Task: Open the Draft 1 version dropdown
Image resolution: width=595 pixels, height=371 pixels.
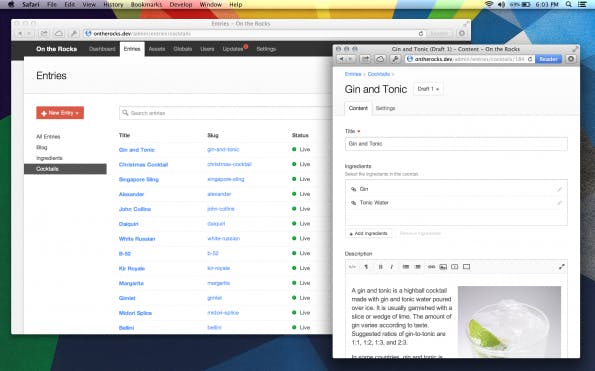Action: coord(428,89)
